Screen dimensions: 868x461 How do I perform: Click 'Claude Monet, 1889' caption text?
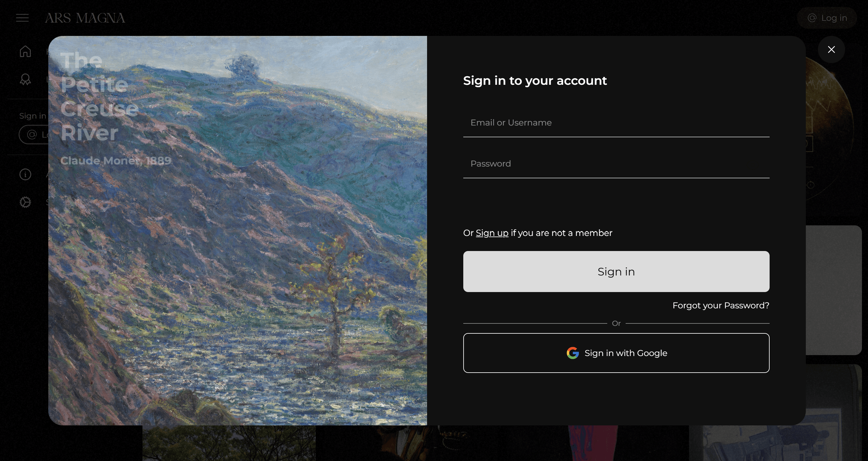click(116, 161)
